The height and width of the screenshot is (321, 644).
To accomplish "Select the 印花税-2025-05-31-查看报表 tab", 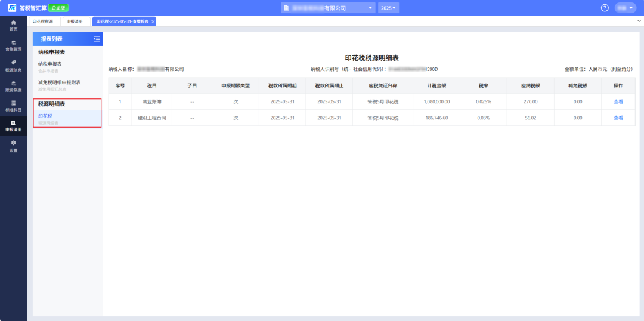I will 123,21.
